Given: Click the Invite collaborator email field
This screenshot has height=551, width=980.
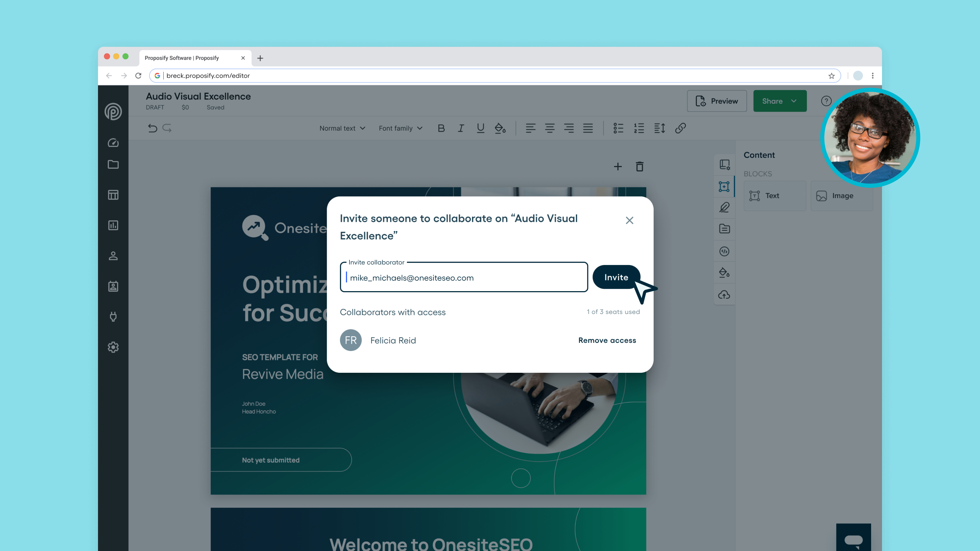Looking at the screenshot, I should [x=463, y=278].
